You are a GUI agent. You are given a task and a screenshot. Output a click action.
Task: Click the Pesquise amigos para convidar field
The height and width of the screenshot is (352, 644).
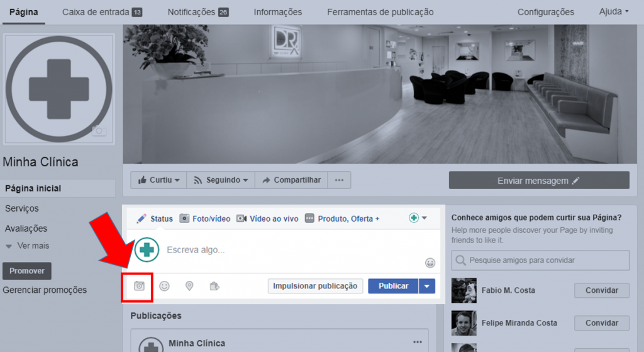(x=540, y=260)
